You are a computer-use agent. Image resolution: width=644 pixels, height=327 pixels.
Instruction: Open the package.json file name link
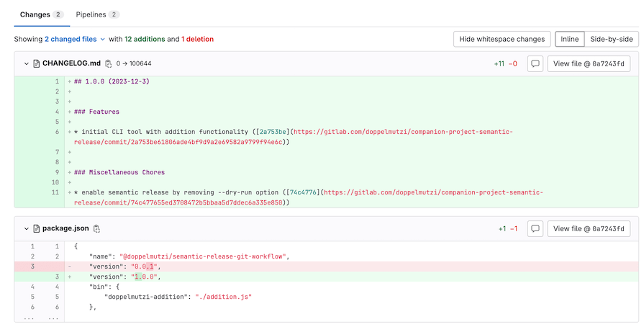[65, 228]
